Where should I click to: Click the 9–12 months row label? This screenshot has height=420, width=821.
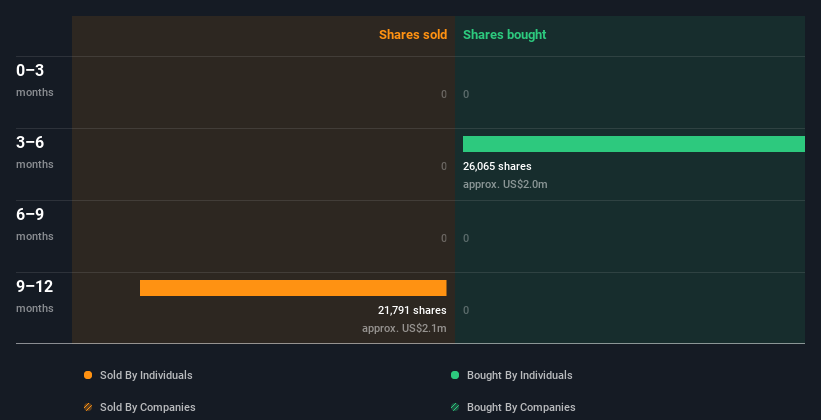(x=35, y=296)
